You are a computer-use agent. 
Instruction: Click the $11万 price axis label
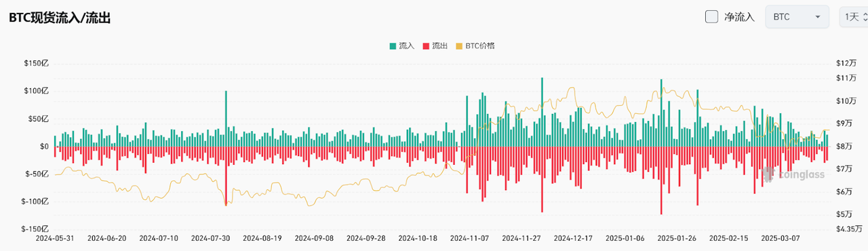pyautogui.click(x=846, y=79)
